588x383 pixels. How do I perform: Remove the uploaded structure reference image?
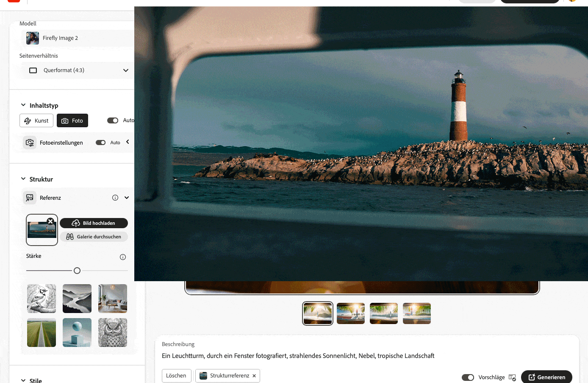click(50, 221)
